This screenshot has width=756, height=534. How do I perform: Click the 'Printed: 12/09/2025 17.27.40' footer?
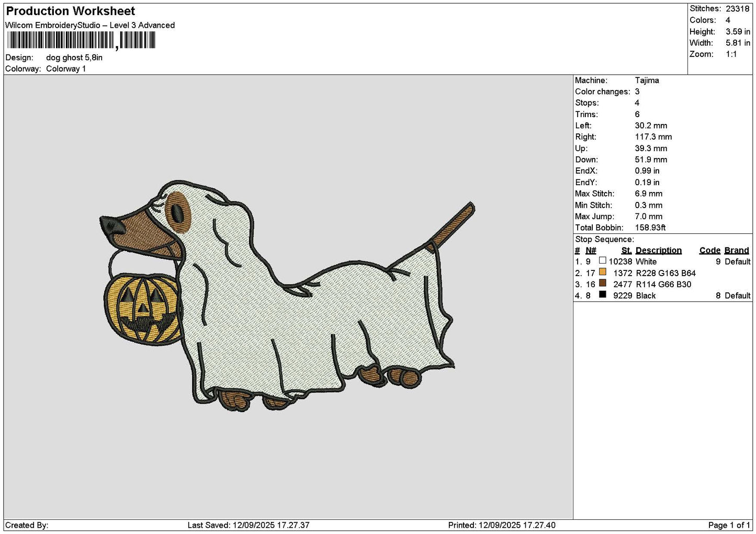tap(502, 525)
